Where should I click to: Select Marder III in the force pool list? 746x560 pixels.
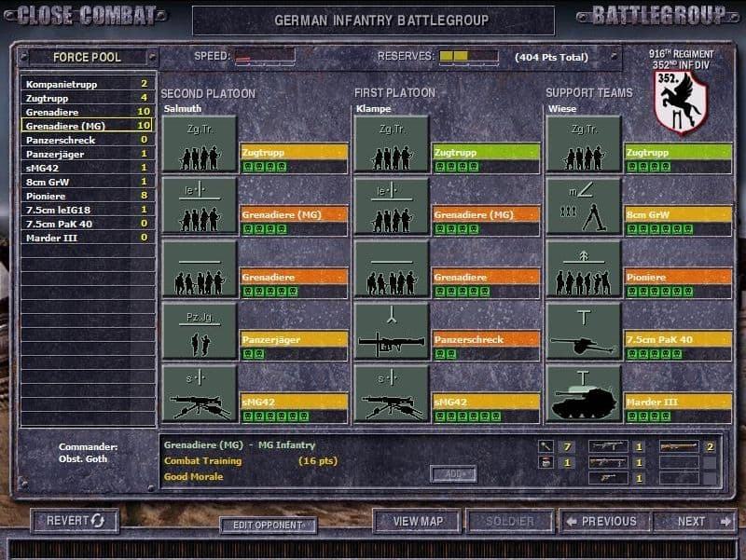click(x=88, y=238)
